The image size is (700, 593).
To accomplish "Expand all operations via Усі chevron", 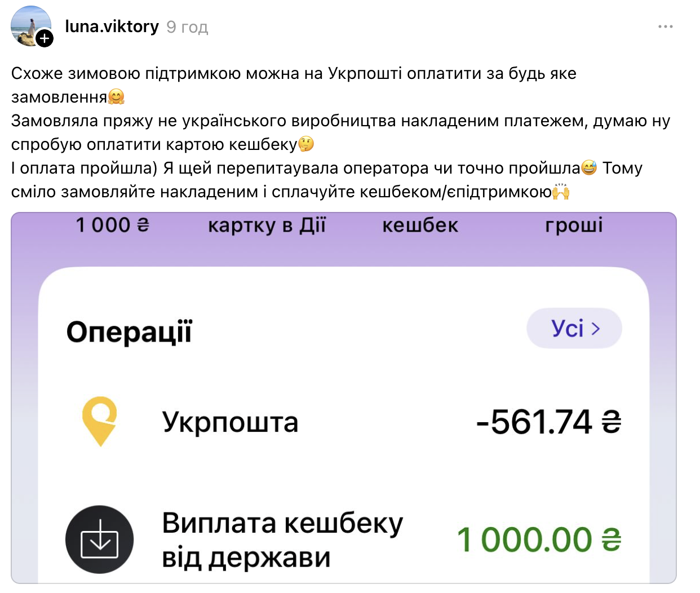I will coord(574,328).
